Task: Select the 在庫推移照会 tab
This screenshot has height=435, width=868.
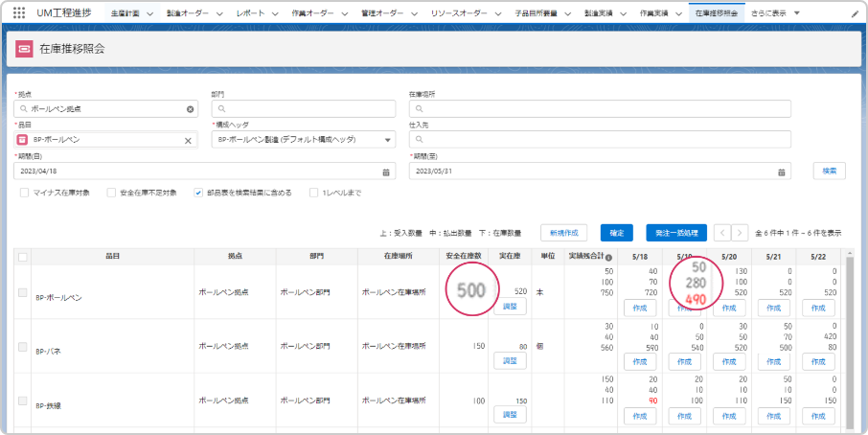Action: point(717,13)
